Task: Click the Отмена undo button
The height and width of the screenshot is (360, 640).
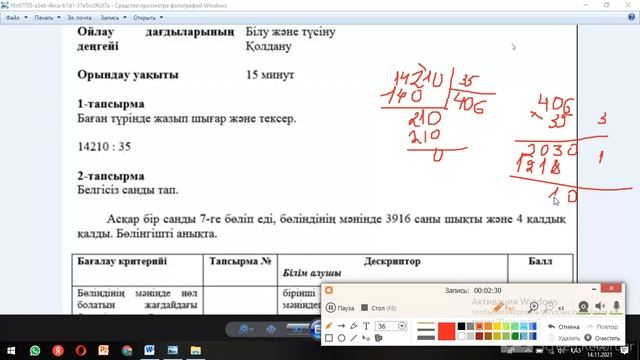Action: click(564, 327)
